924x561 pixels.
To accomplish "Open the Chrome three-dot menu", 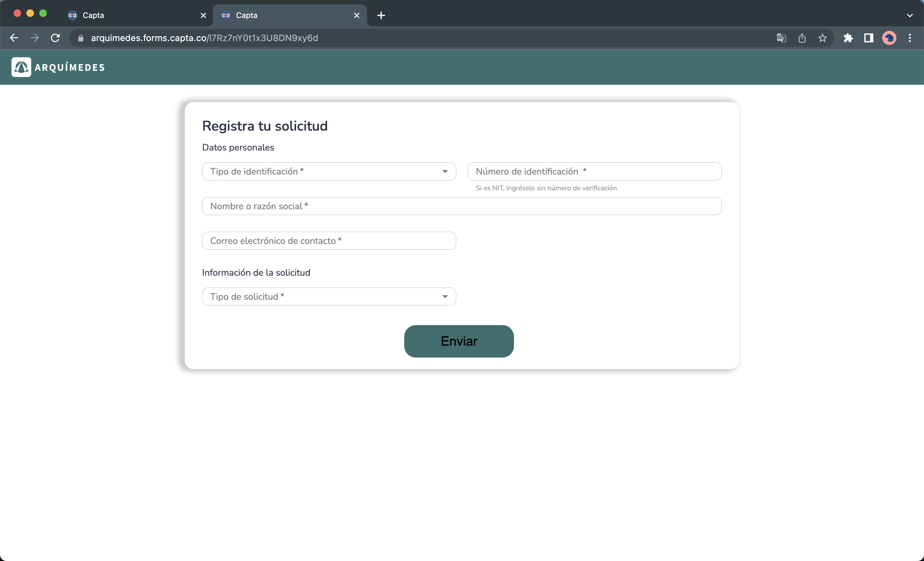I will (910, 38).
